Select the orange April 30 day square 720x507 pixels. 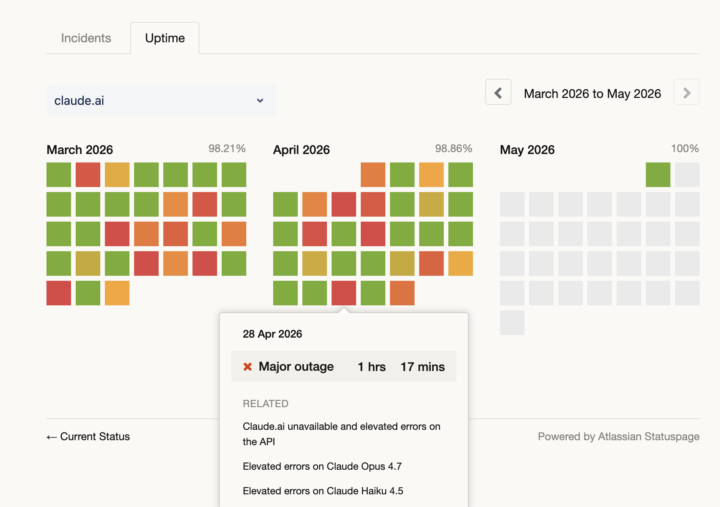tap(402, 293)
